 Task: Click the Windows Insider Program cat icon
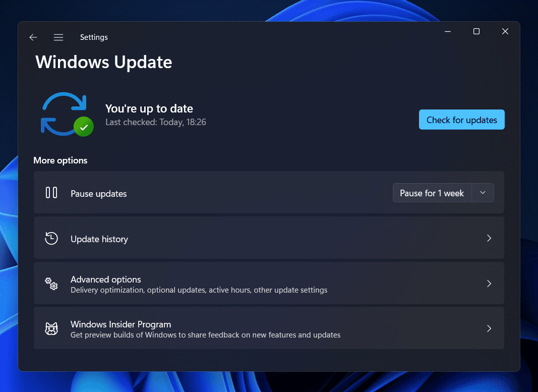pos(51,329)
